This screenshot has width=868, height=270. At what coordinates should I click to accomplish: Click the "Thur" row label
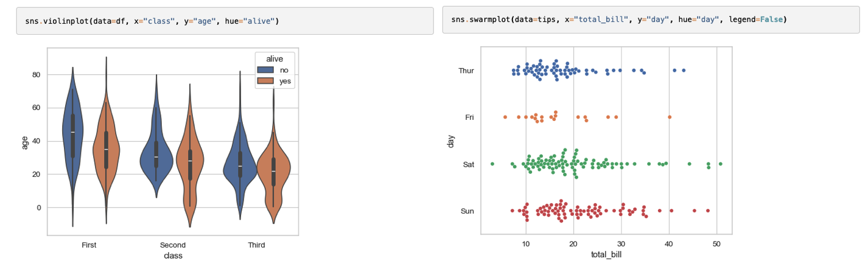coord(466,71)
